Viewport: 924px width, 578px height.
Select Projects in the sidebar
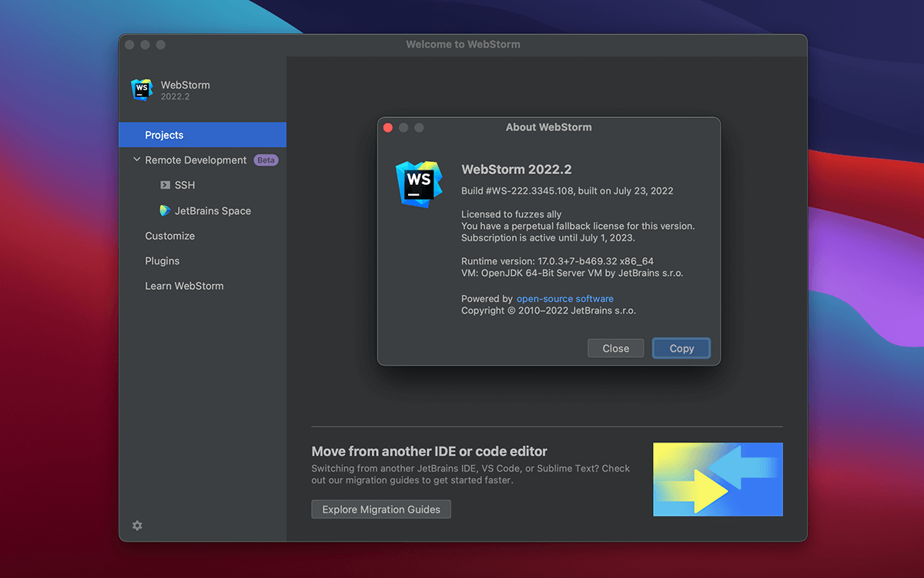point(203,135)
